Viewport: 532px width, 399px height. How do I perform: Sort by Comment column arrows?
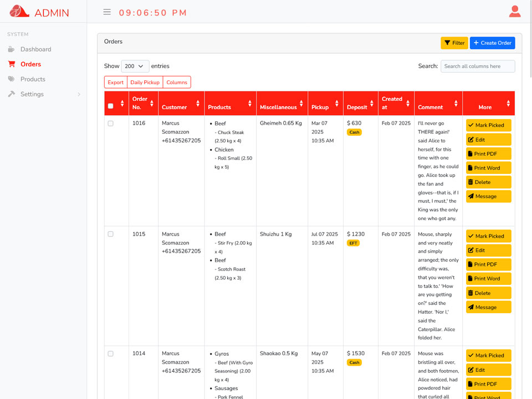pyautogui.click(x=456, y=103)
